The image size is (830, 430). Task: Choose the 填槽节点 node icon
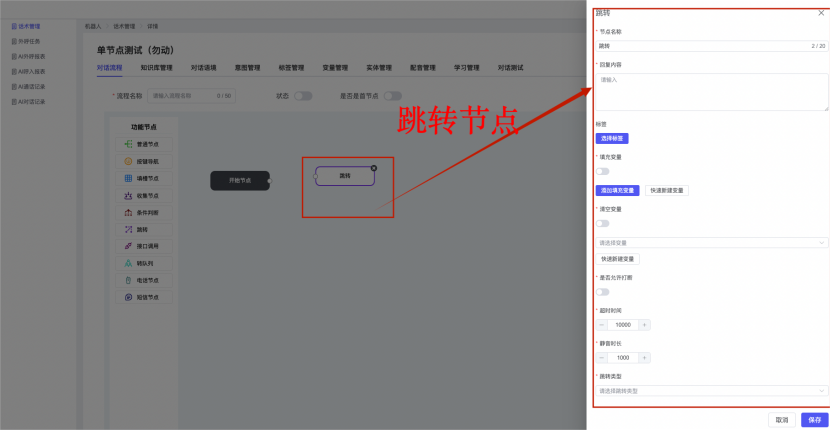click(x=128, y=178)
